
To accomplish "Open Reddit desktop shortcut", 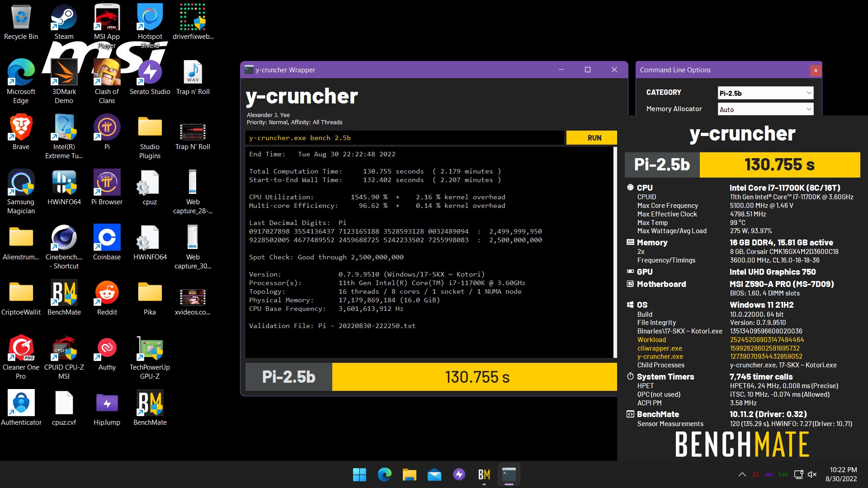I will click(x=107, y=298).
